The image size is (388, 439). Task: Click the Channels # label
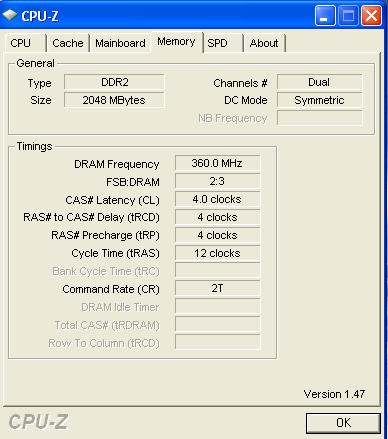[x=240, y=83]
